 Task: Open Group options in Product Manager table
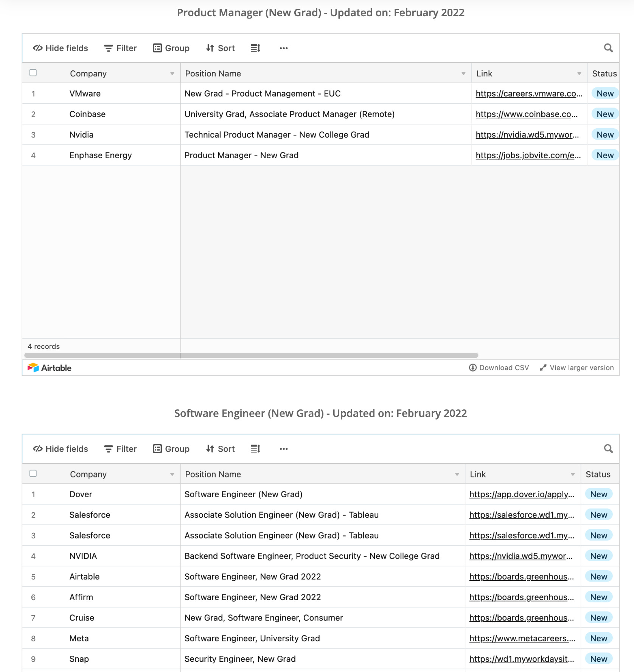171,48
